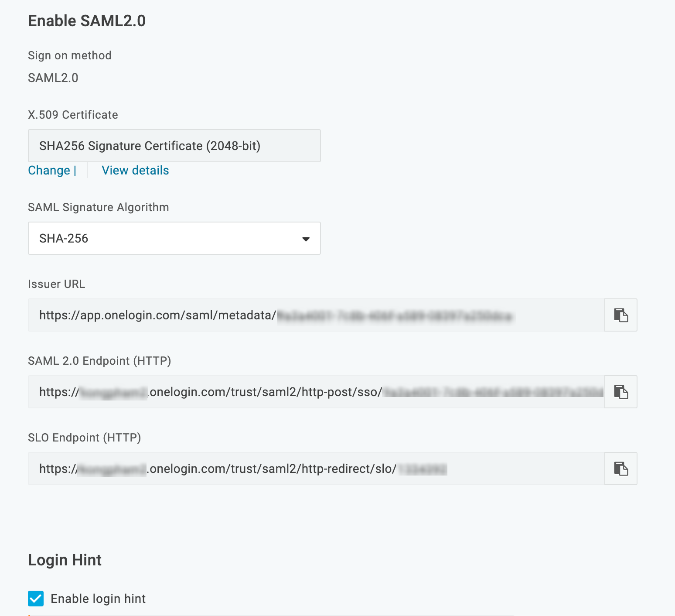
Task: Toggle the Enable login hint checkbox
Action: tap(36, 599)
